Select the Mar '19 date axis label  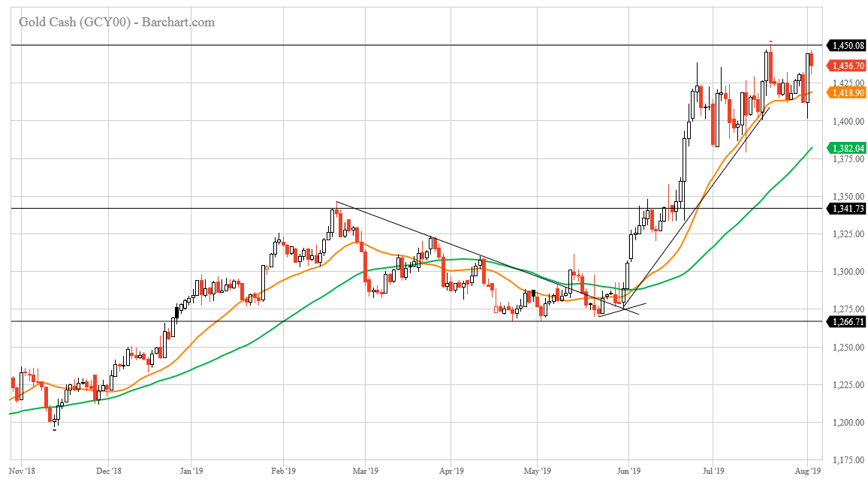coord(366,471)
